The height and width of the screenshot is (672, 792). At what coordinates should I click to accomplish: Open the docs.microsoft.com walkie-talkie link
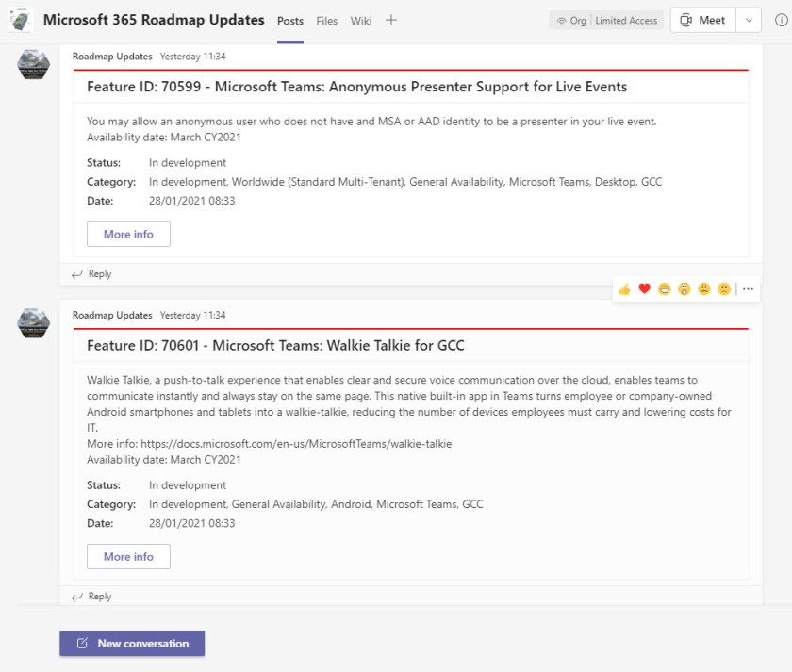[296, 444]
